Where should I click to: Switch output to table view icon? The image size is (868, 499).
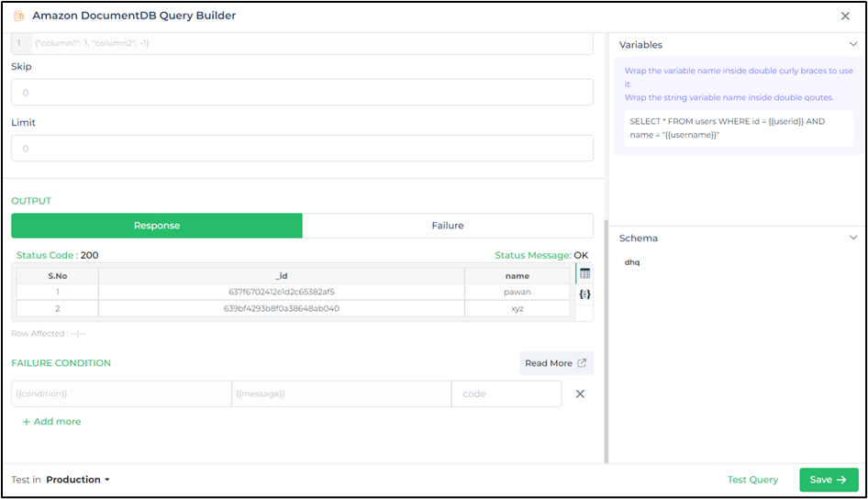click(584, 273)
